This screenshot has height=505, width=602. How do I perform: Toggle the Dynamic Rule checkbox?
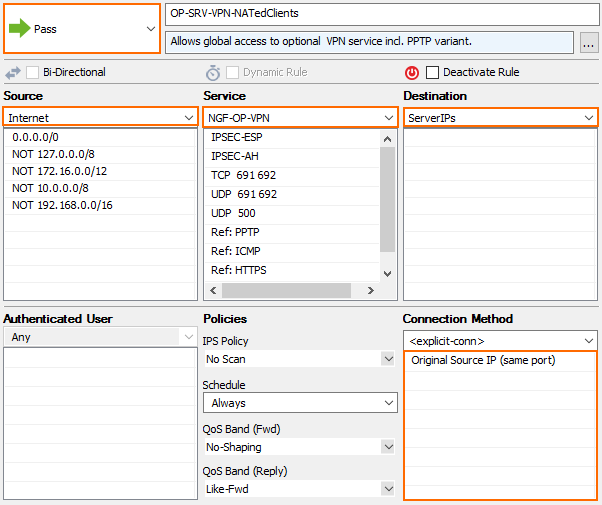232,72
